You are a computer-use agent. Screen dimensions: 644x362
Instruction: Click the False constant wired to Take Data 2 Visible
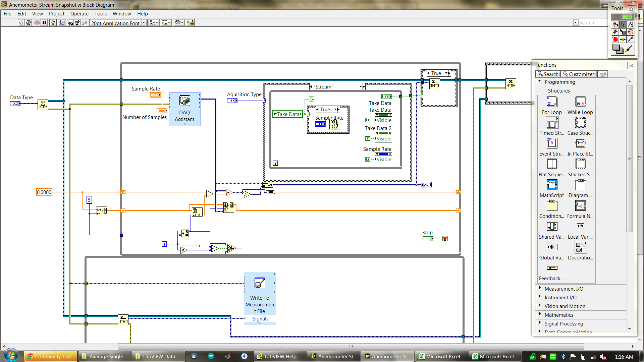tap(368, 138)
